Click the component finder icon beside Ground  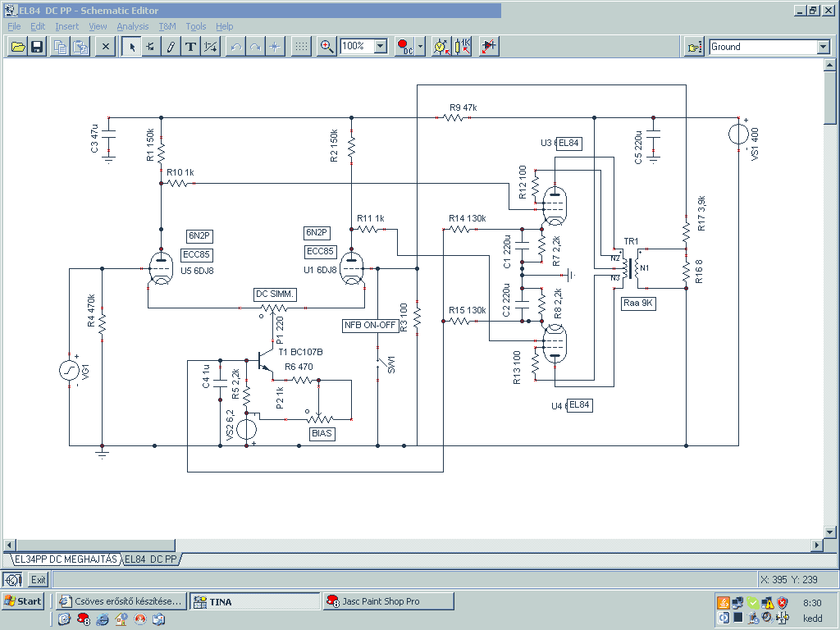(694, 47)
